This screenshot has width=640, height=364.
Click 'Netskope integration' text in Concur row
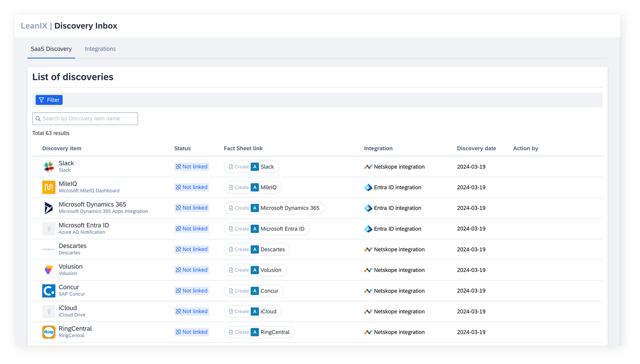point(399,291)
